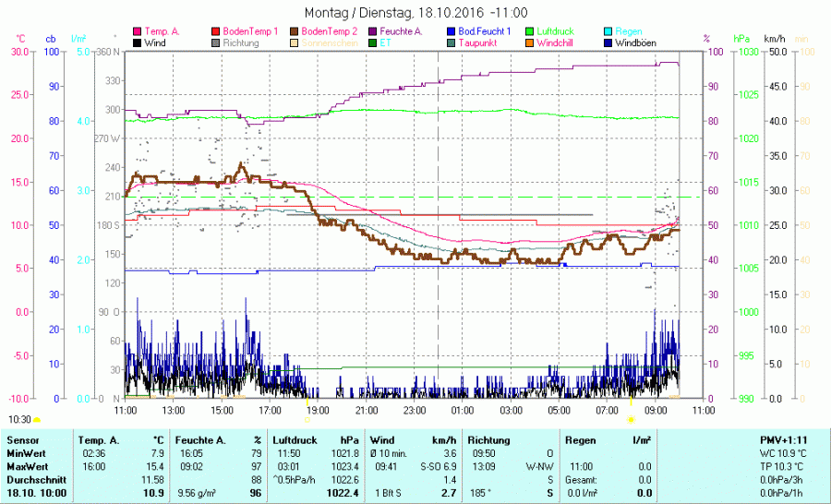Click the BodenTemp 2 brown legend swatch

pyautogui.click(x=295, y=31)
